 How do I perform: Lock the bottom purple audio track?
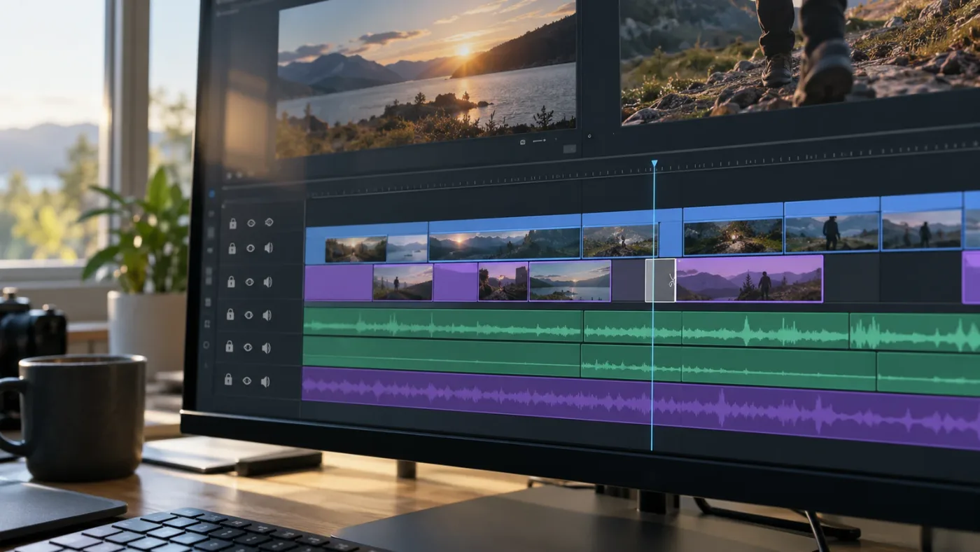(227, 379)
